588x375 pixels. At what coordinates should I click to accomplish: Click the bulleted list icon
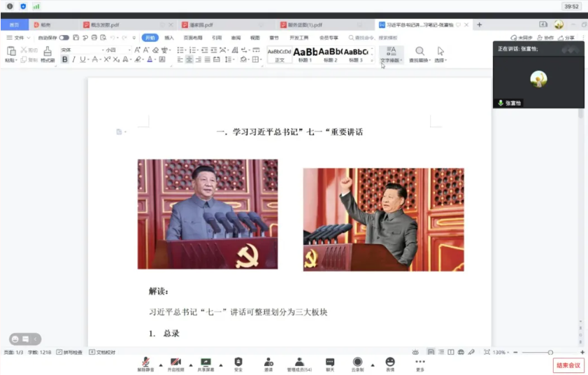pos(181,50)
